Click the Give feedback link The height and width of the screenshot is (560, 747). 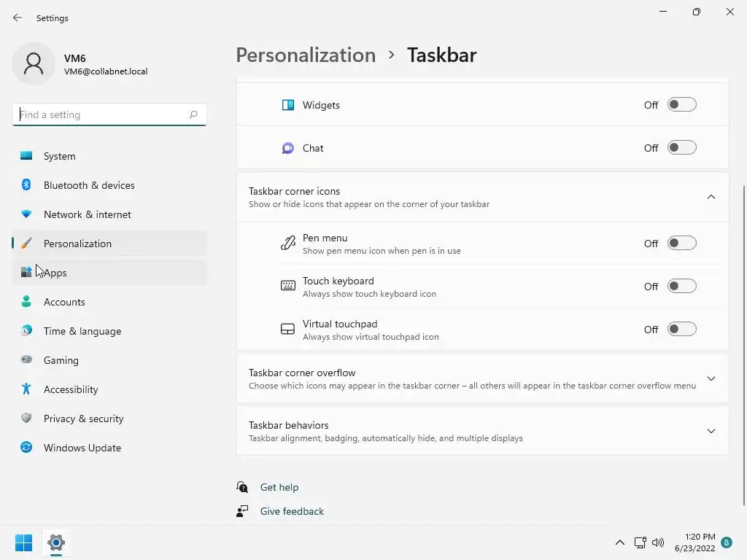292,511
